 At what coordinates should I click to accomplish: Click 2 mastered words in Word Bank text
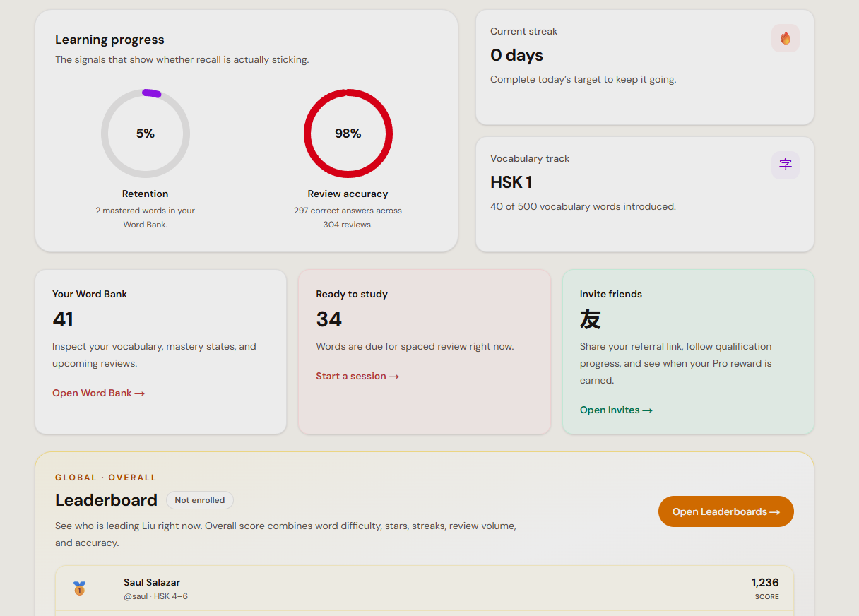click(146, 218)
